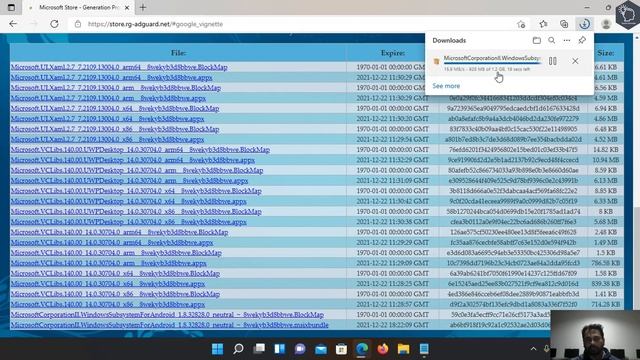
Task: Switch to Edge in the taskbar
Action: coord(362,349)
